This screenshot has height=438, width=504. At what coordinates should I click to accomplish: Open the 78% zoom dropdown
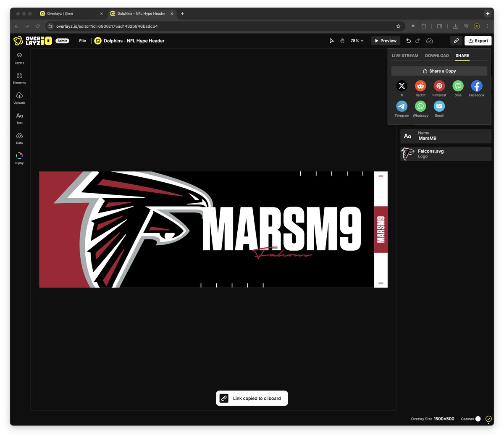(357, 41)
